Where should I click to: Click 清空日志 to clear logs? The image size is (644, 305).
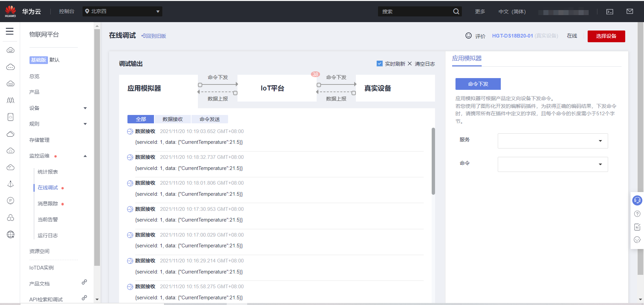pyautogui.click(x=425, y=64)
